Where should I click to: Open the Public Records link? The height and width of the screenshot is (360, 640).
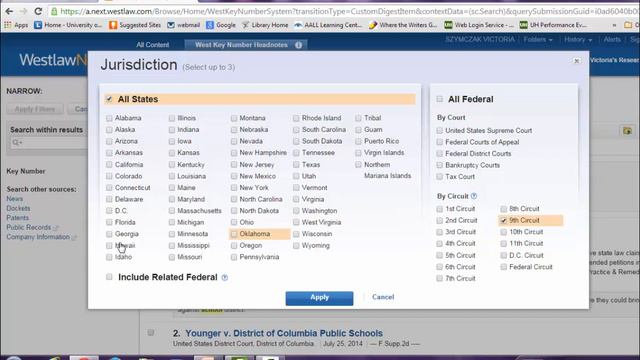click(29, 227)
